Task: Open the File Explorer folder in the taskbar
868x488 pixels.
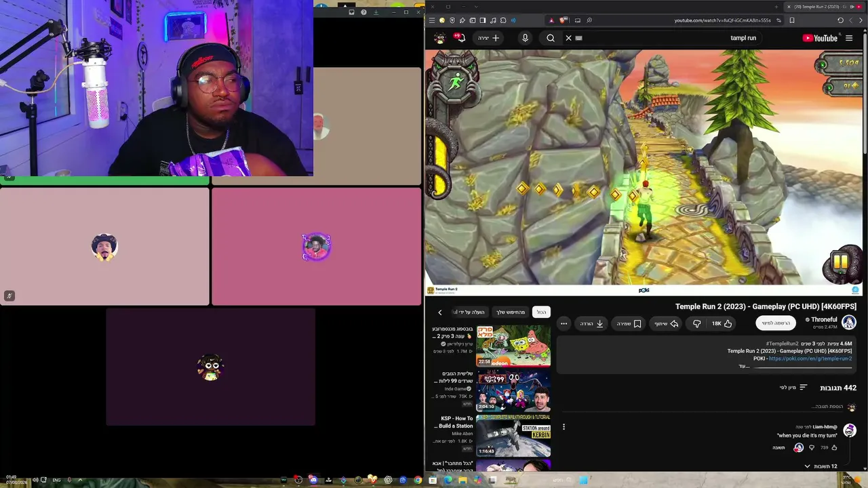Action: [462, 480]
